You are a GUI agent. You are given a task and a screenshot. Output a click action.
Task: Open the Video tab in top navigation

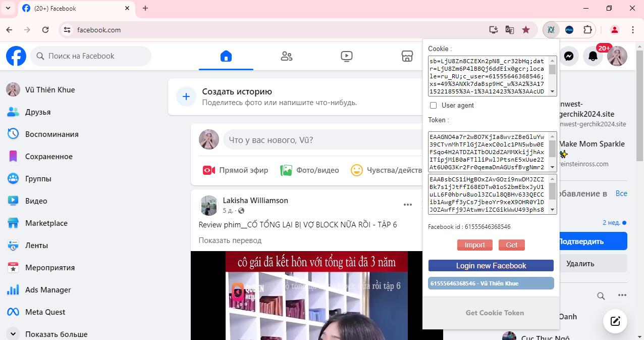coord(347,56)
